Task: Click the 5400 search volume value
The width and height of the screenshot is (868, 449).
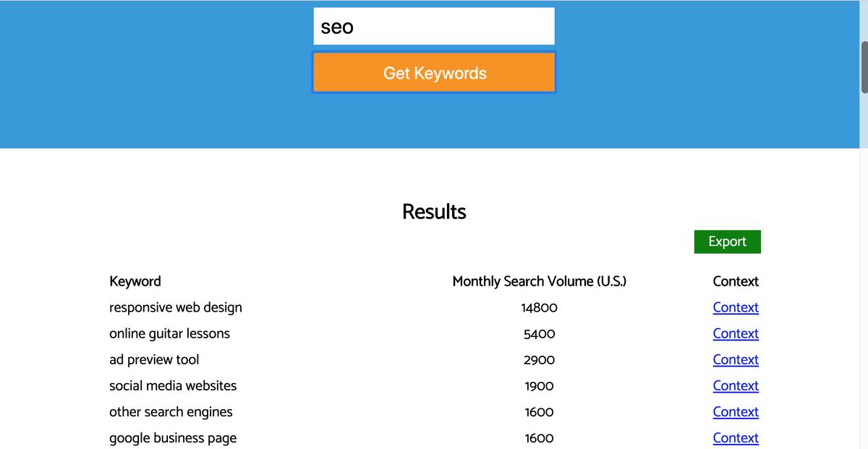Action: pos(539,333)
